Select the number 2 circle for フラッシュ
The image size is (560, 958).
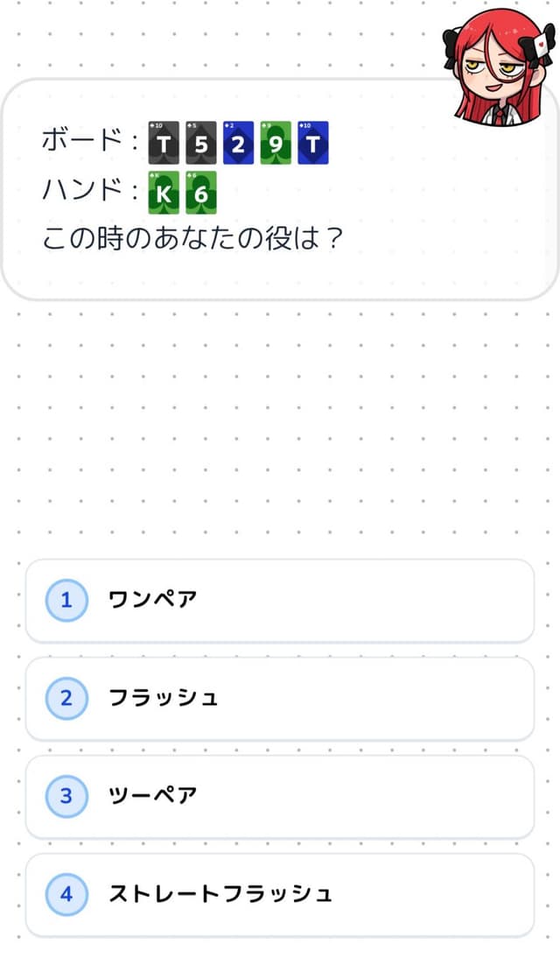(66, 699)
